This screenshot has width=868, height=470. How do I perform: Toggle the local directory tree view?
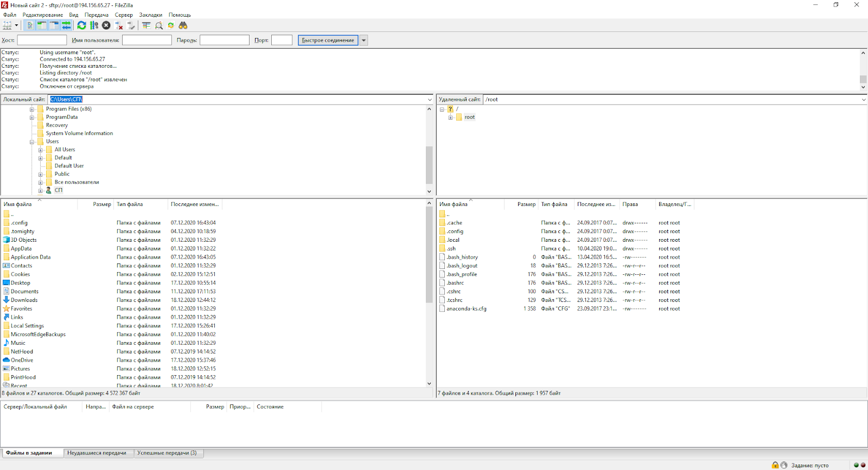pos(42,25)
